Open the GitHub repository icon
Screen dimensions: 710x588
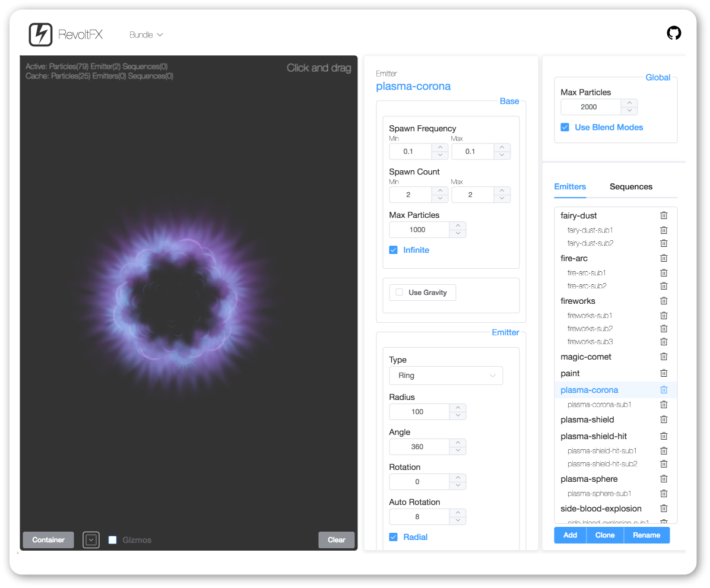(674, 33)
